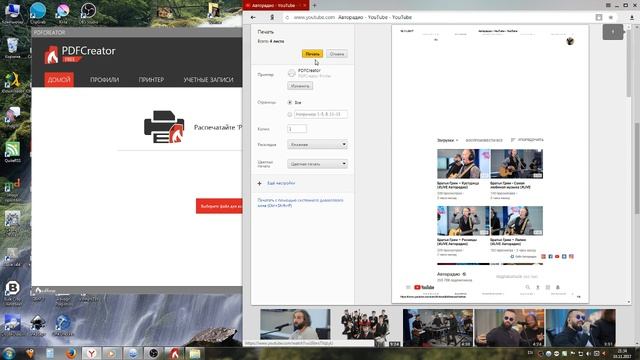Click the PDFCreator flame logo
Screen dimensions: 640x360
(51, 55)
